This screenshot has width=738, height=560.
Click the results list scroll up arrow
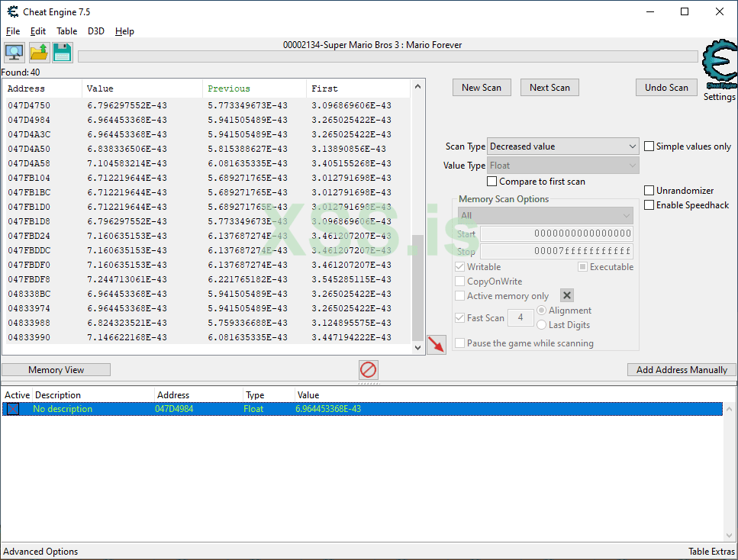(x=417, y=86)
